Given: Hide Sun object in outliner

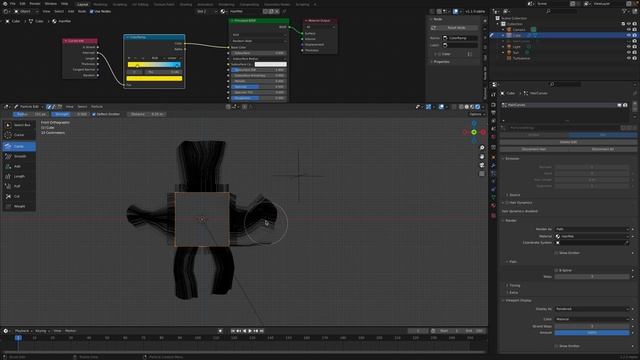Looking at the screenshot, I should (629, 53).
